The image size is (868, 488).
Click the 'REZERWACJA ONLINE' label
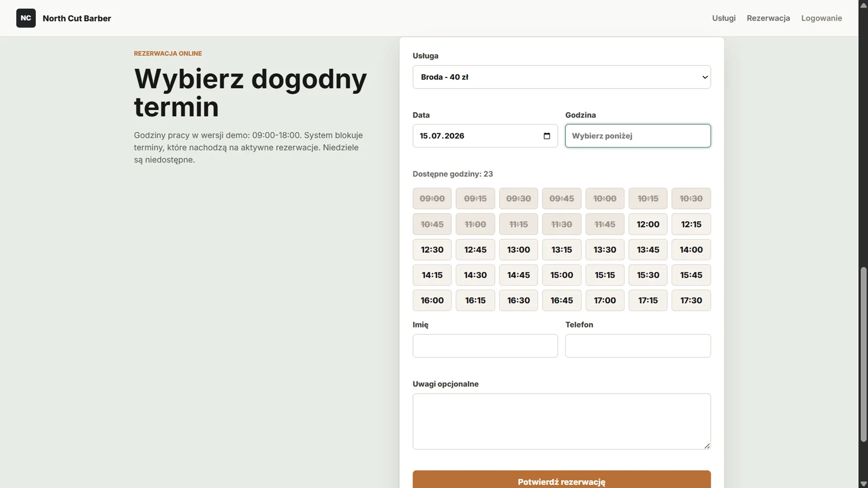(168, 54)
